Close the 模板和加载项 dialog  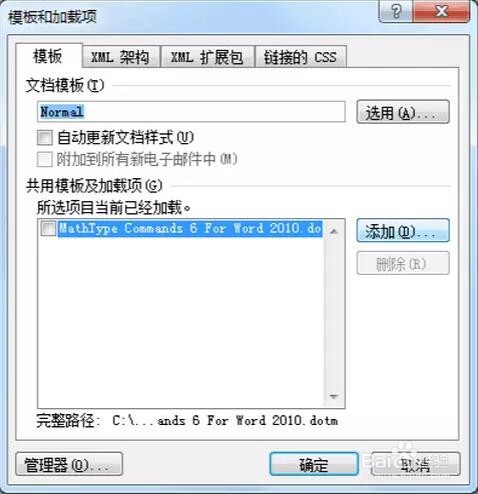coord(441,12)
